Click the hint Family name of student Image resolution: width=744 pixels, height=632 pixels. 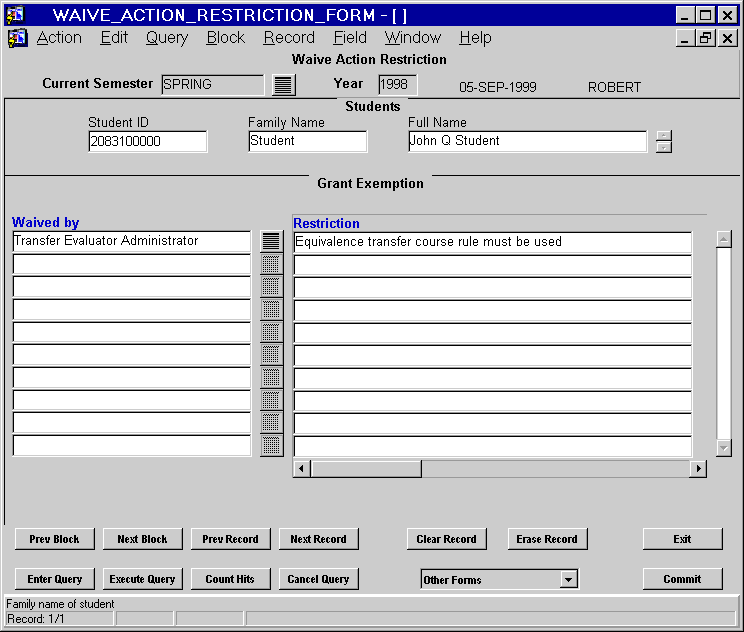[60, 604]
